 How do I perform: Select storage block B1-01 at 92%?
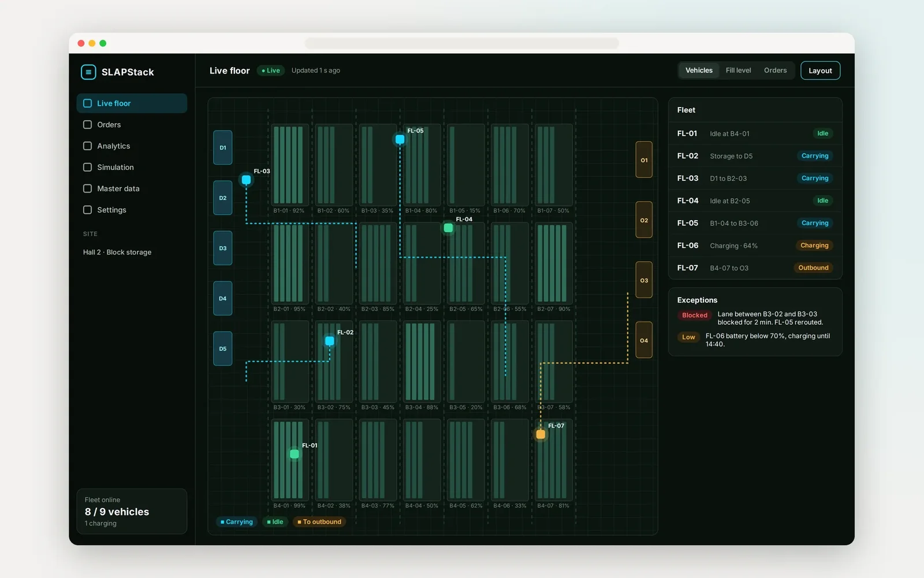click(x=289, y=165)
